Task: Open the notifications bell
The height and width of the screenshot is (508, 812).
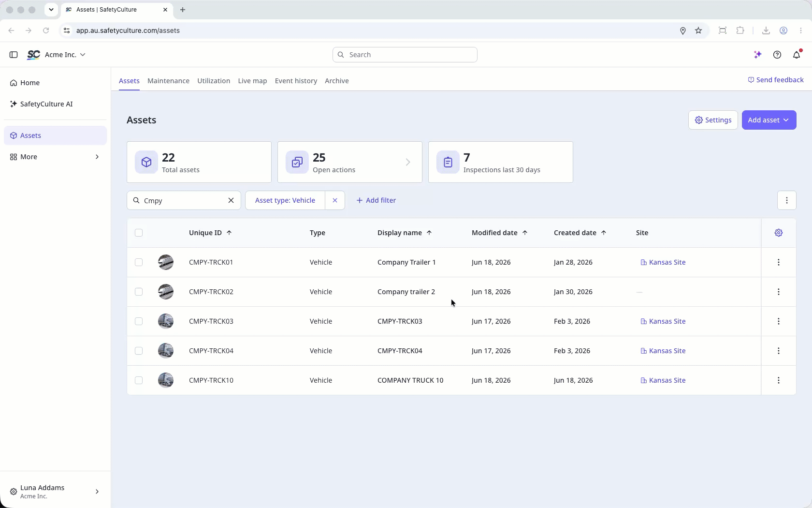Action: 797,55
